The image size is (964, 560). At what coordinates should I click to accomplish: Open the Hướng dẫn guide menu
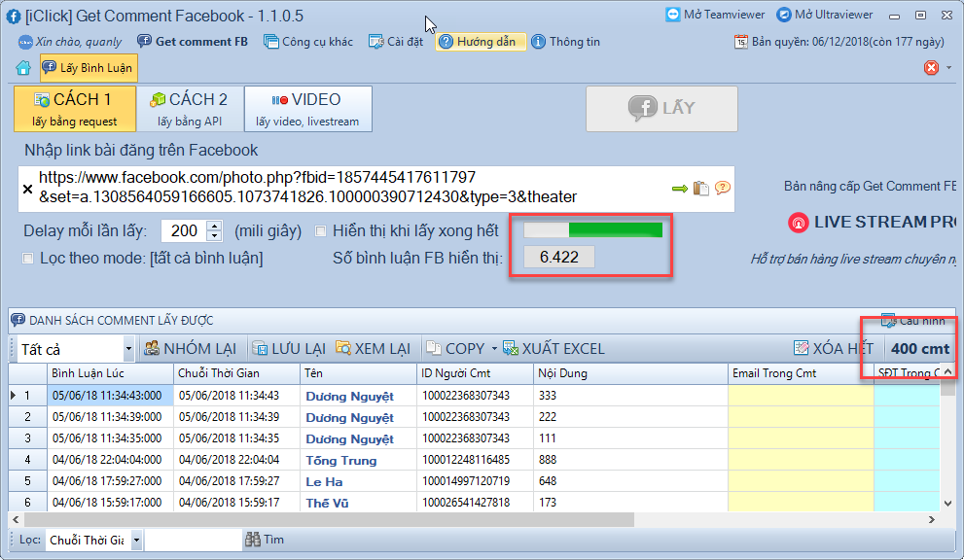pyautogui.click(x=481, y=42)
